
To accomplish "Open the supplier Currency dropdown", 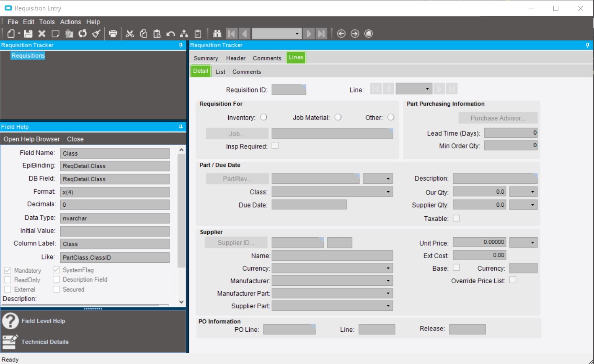I will 388,268.
